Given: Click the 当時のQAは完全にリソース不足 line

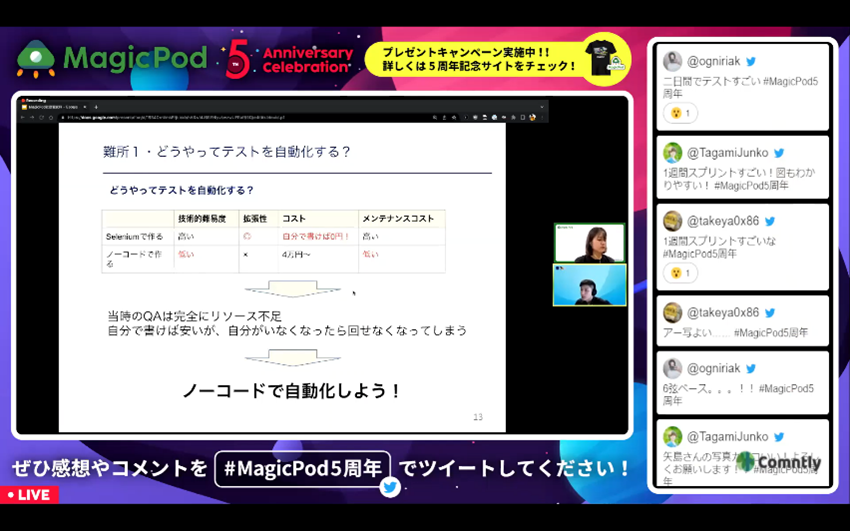Looking at the screenshot, I should 195,316.
